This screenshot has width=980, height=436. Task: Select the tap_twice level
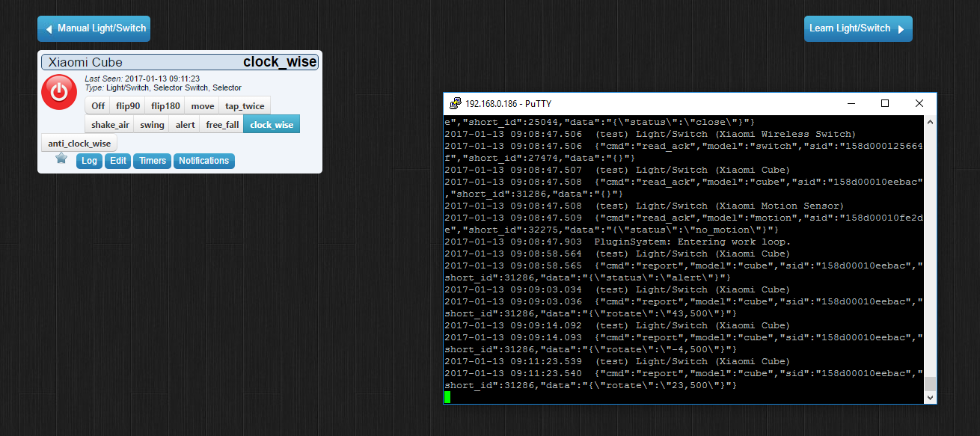tap(245, 106)
